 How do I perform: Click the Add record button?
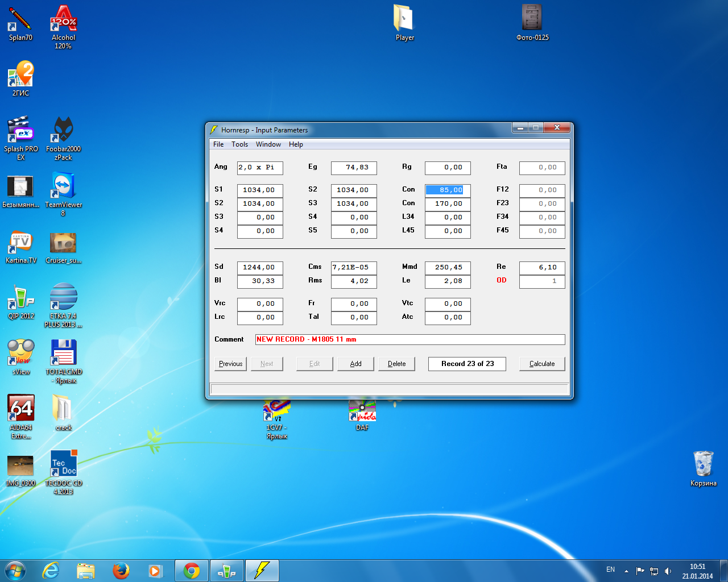(x=355, y=364)
